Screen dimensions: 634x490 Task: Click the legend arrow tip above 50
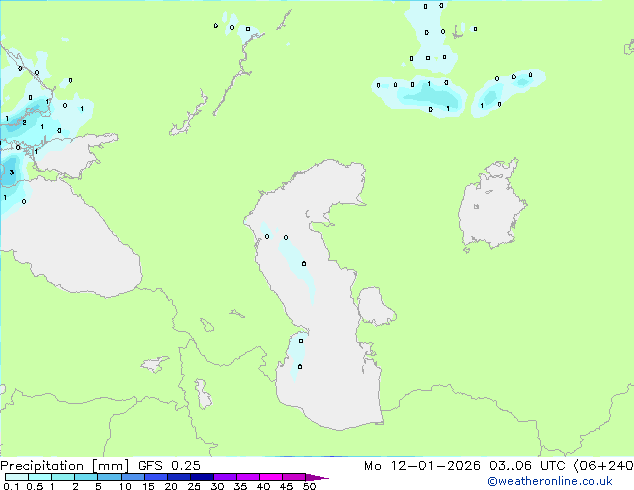click(317, 477)
